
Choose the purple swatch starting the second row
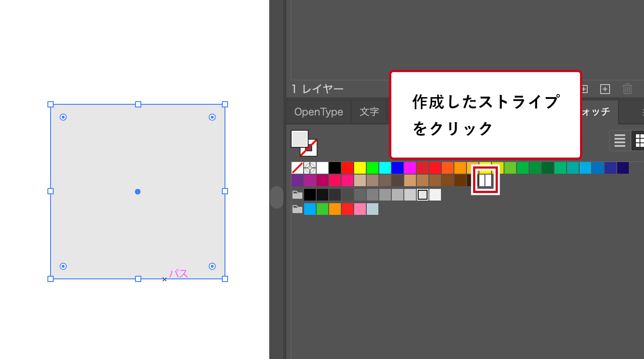click(297, 180)
